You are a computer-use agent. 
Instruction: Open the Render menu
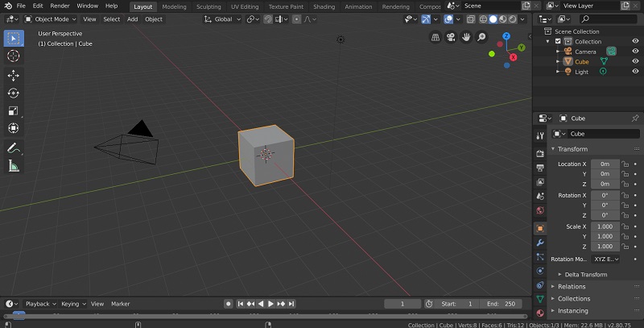coord(60,6)
